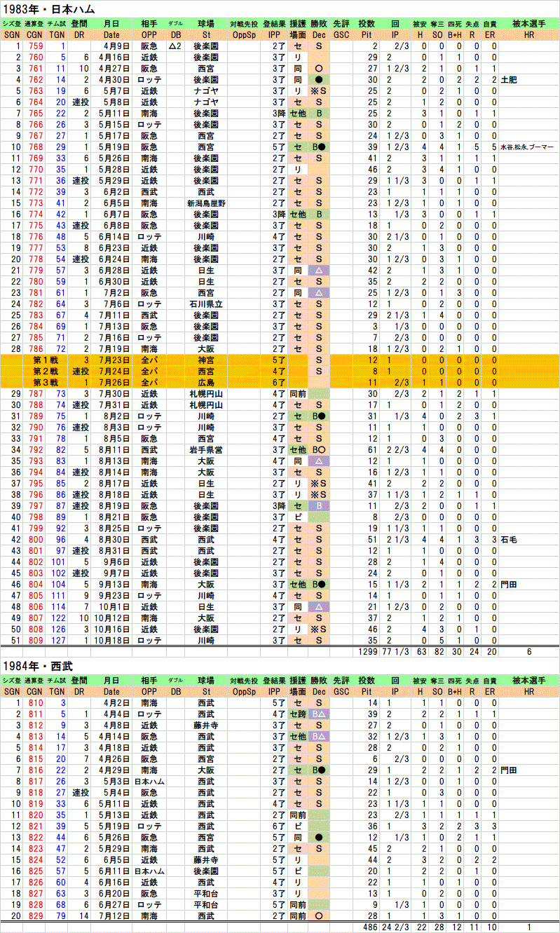Click the date cell 4月9日
The height and width of the screenshot is (933, 560).
[x=118, y=47]
